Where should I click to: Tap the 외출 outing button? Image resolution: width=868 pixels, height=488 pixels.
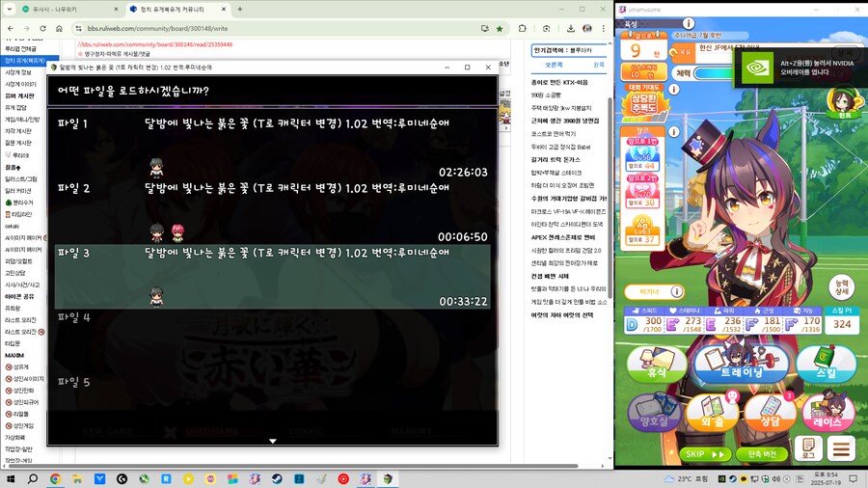point(713,413)
